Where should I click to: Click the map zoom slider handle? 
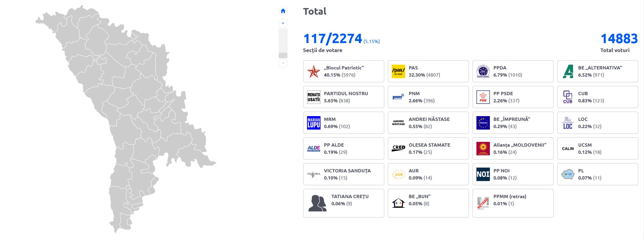(283, 55)
